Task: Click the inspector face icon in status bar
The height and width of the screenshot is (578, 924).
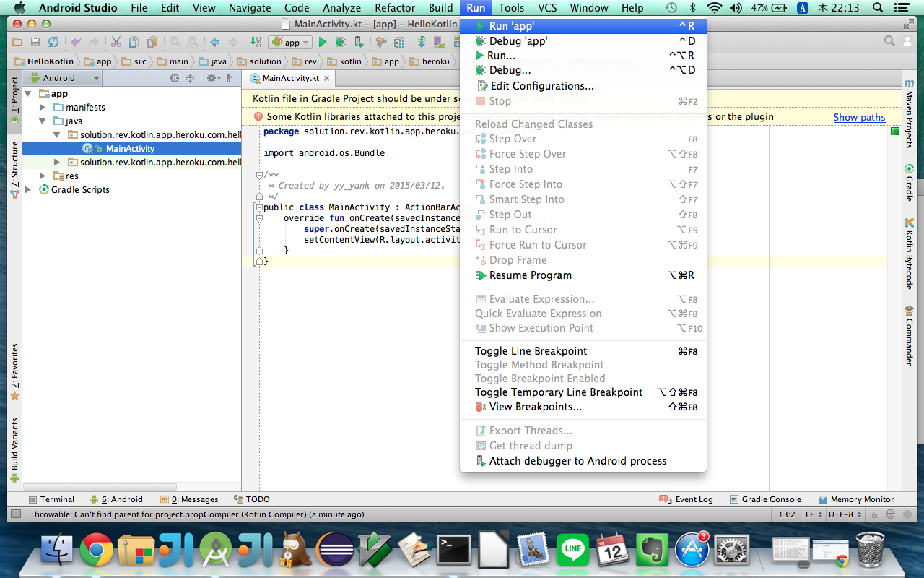Action: point(889,515)
